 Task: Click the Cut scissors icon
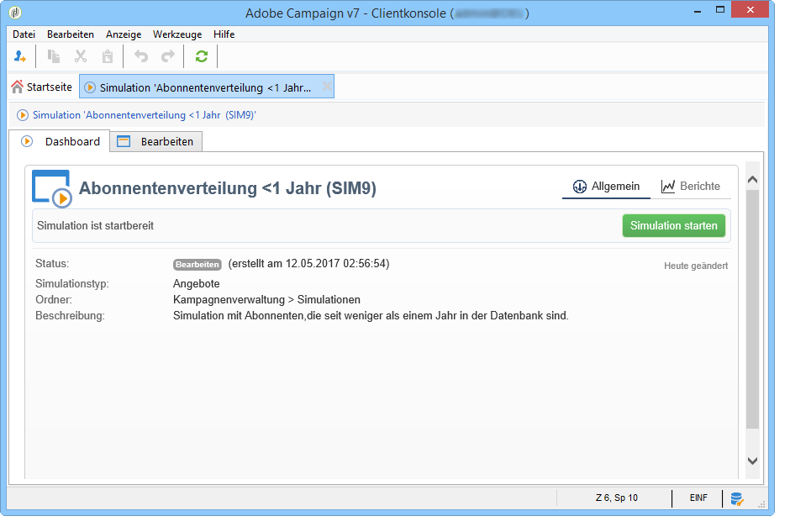click(81, 56)
